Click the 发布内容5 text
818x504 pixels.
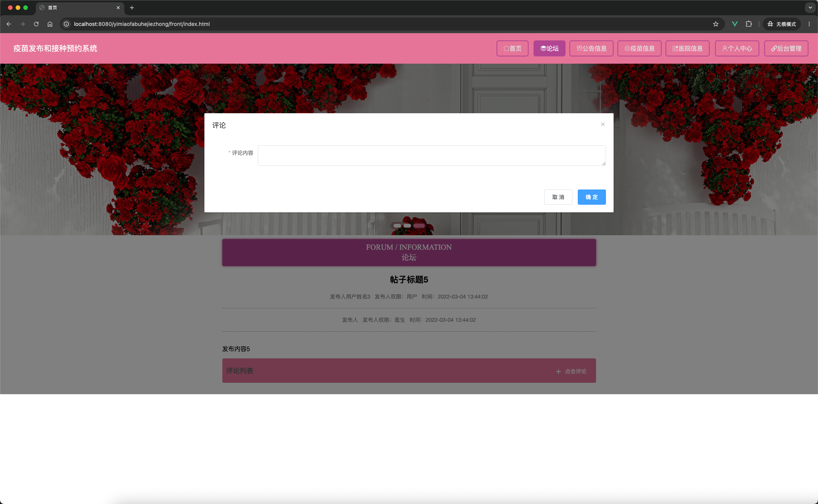tap(236, 349)
